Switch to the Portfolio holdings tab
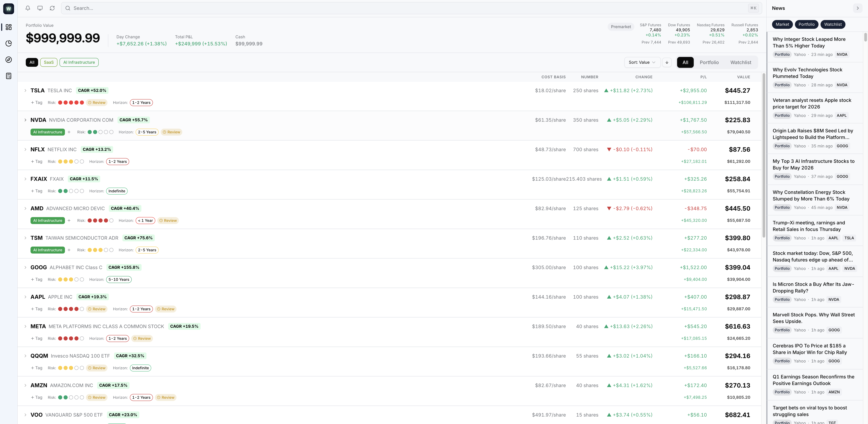 pyautogui.click(x=709, y=62)
